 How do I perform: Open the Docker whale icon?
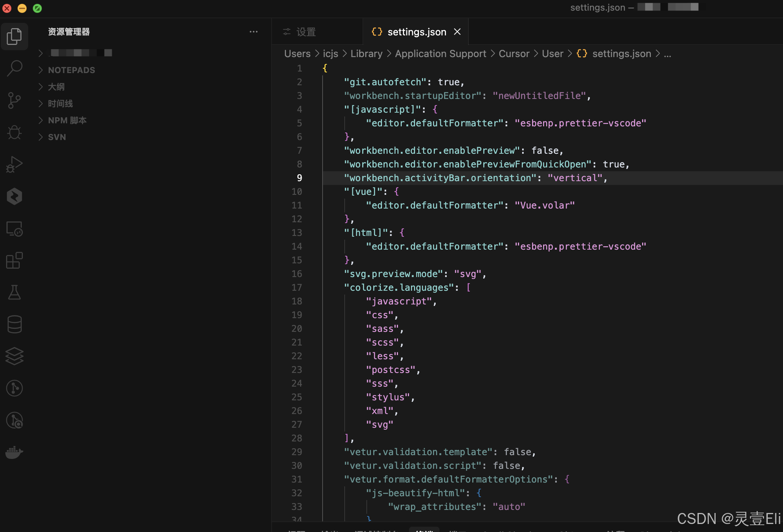click(x=14, y=452)
